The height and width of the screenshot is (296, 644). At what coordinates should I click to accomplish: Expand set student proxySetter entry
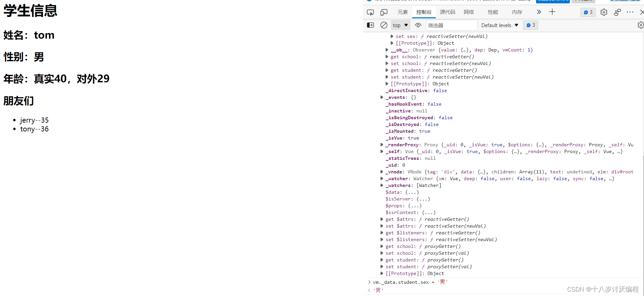coord(382,267)
